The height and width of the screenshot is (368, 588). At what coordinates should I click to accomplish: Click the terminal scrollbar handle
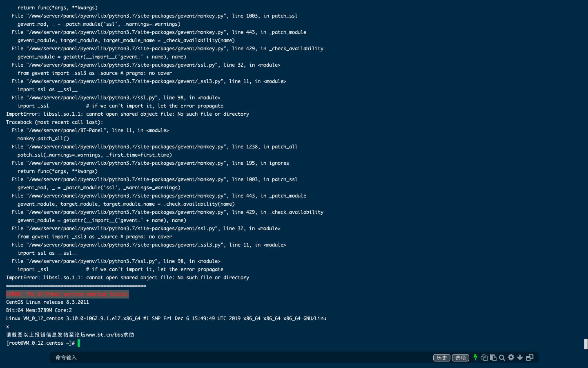(x=586, y=344)
